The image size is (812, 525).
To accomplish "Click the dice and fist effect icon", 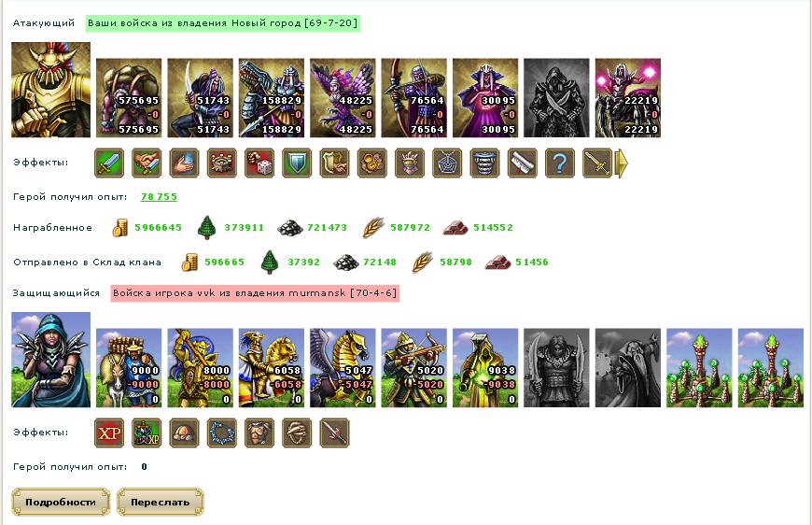I will pos(259,163).
